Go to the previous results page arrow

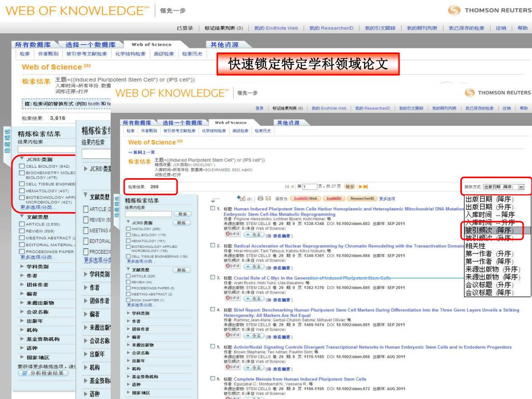[292, 187]
